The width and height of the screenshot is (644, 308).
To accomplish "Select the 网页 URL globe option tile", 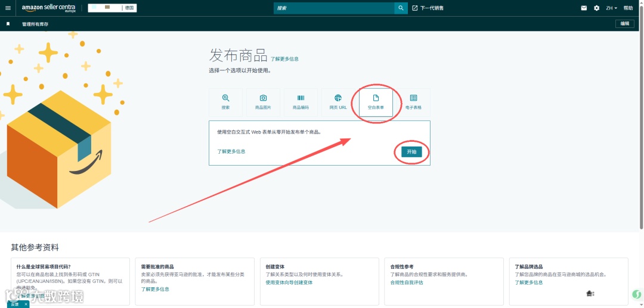I will [x=338, y=102].
